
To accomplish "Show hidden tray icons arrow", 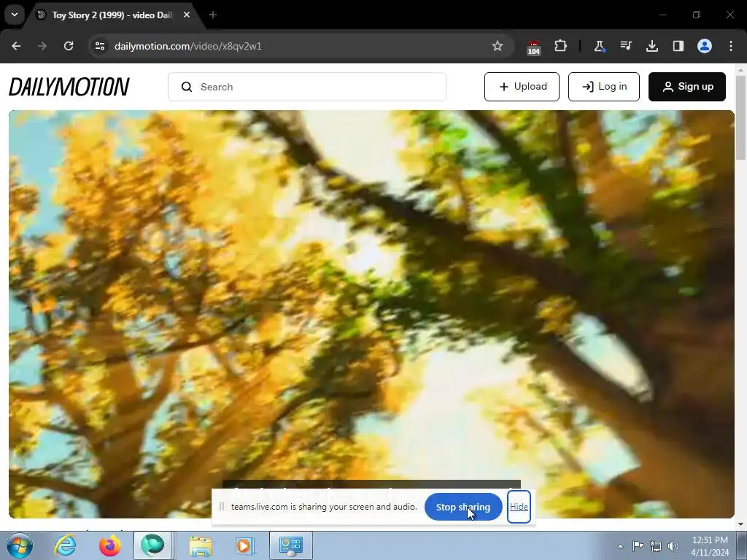I will click(620, 546).
